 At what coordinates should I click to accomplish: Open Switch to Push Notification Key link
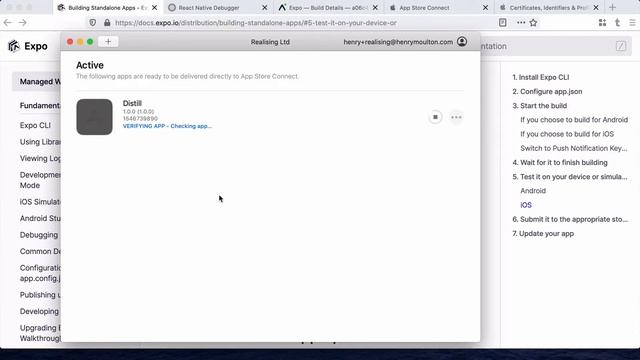coord(573,148)
